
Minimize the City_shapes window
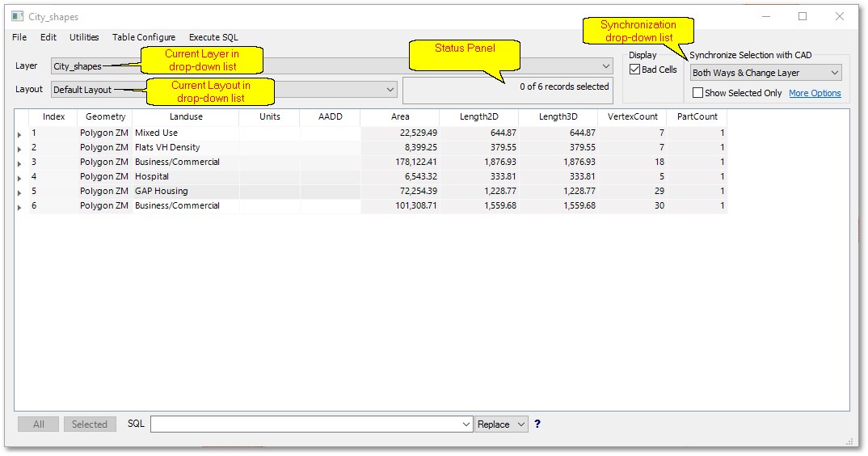766,17
